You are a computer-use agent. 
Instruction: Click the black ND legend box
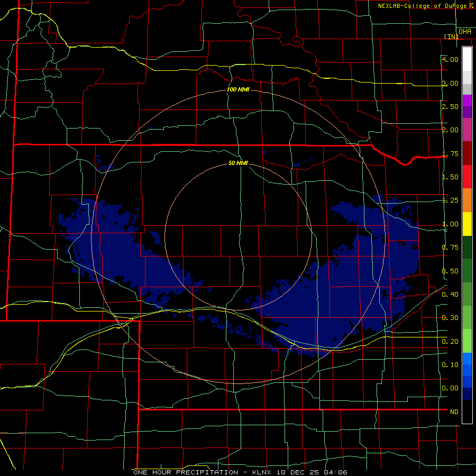(467, 411)
